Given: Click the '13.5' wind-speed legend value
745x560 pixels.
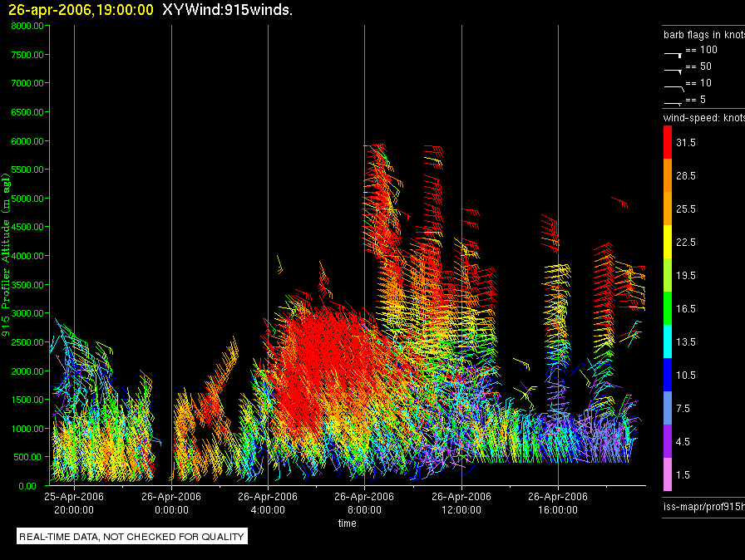Looking at the screenshot, I should (x=686, y=342).
